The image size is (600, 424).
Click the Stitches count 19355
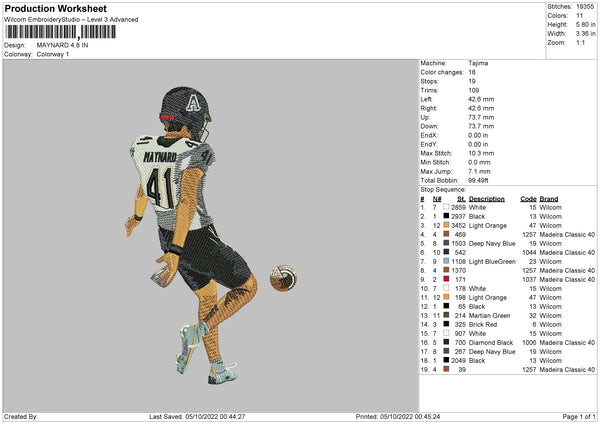(x=585, y=7)
